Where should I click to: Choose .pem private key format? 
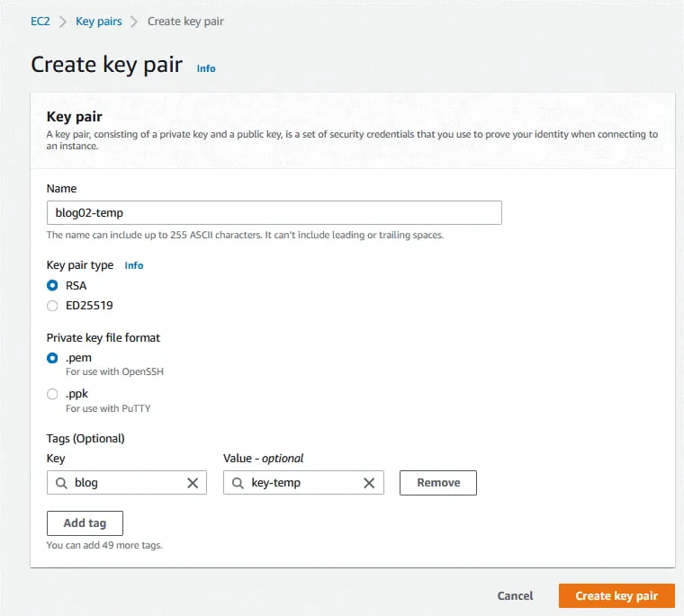[x=52, y=358]
